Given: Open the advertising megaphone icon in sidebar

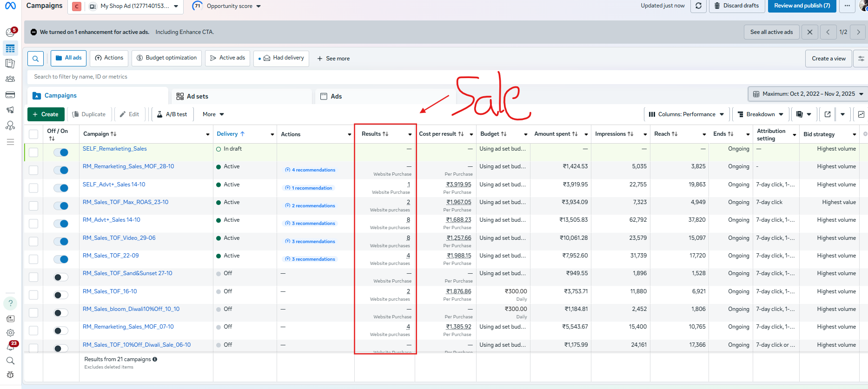Looking at the screenshot, I should point(10,110).
